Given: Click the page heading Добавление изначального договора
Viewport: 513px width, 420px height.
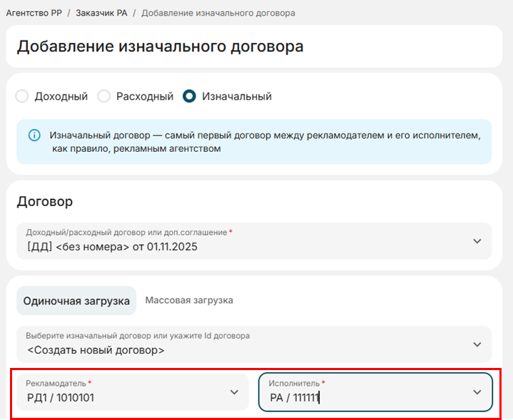Looking at the screenshot, I should pyautogui.click(x=161, y=46).
